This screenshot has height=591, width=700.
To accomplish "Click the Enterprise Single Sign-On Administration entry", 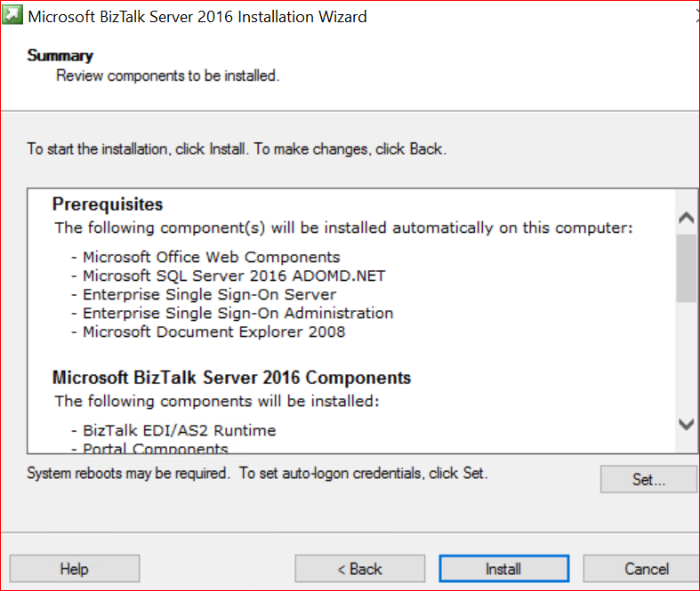I will click(237, 313).
